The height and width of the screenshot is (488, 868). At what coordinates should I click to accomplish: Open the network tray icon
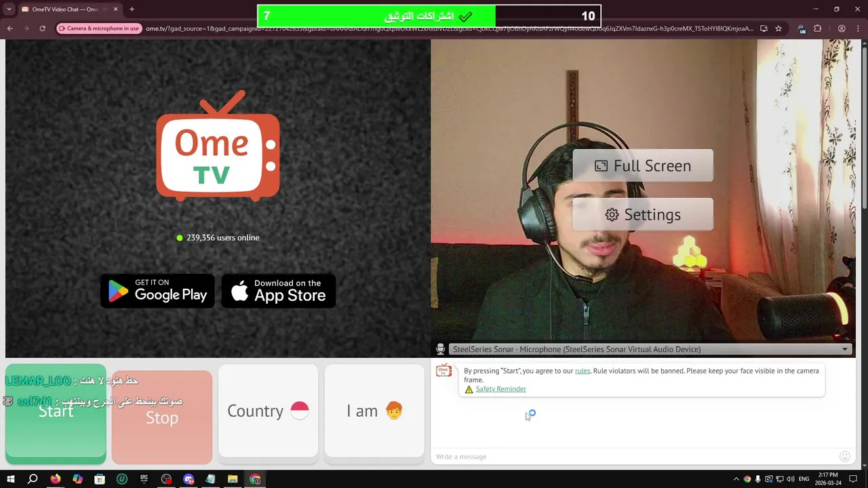tap(779, 479)
